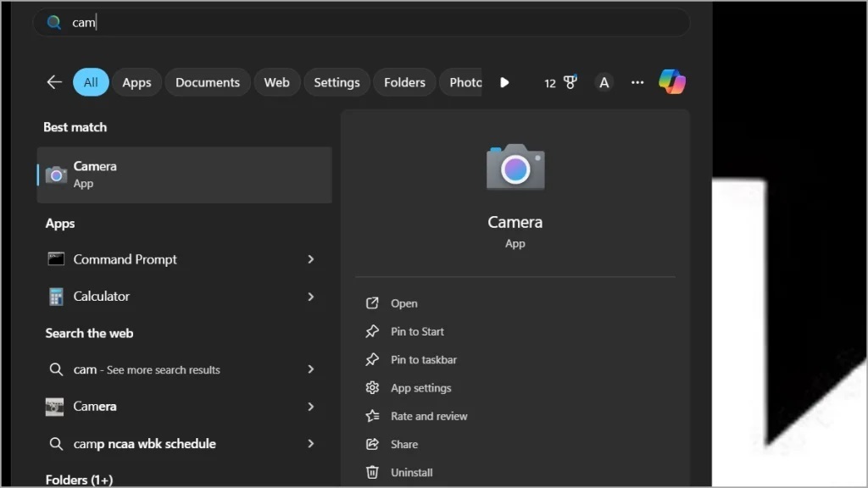Click the Microsoft Rewards trophy icon

point(570,81)
